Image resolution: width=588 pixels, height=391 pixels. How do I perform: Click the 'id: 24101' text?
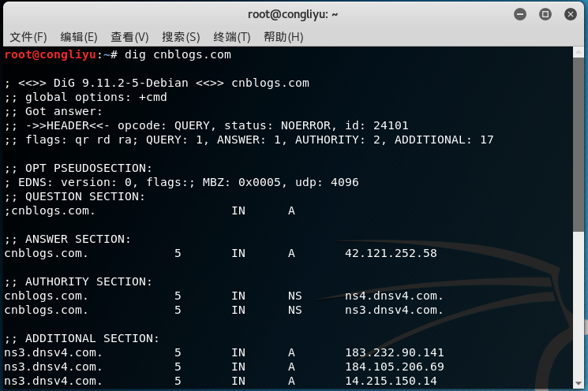376,126
